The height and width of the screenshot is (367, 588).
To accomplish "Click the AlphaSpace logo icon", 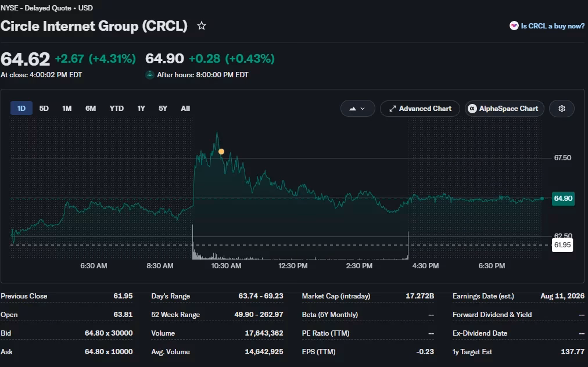I will point(472,109).
